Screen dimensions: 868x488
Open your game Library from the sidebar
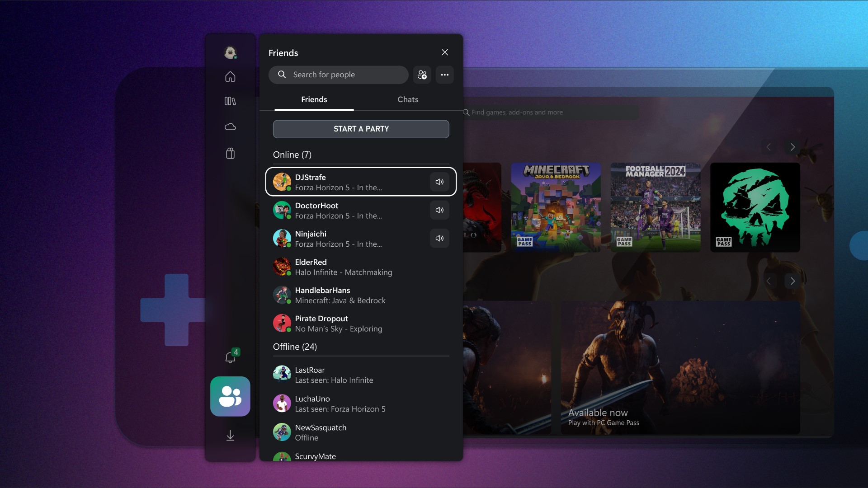[x=230, y=102]
